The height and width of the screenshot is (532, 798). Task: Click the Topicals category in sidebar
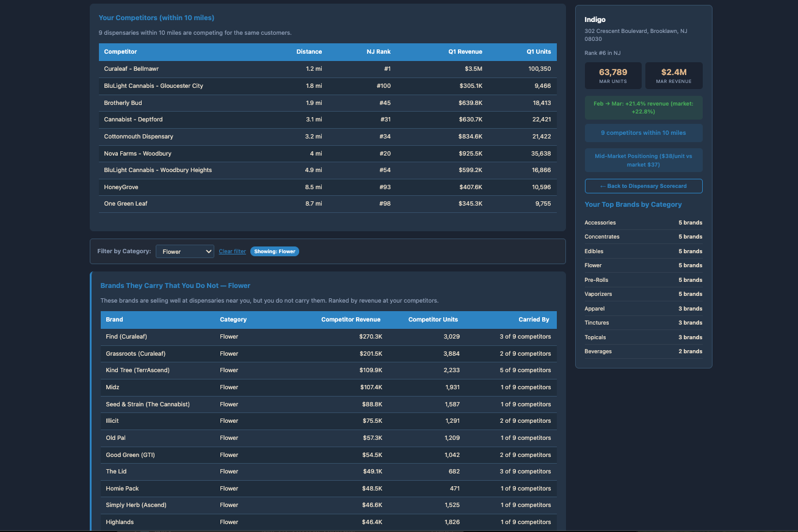coord(644,337)
